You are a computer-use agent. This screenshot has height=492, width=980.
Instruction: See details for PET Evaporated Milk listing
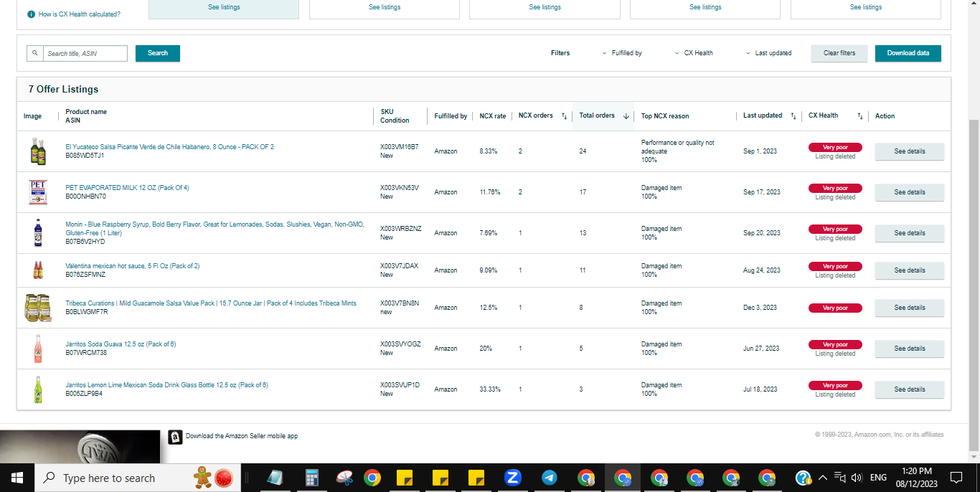tap(910, 192)
